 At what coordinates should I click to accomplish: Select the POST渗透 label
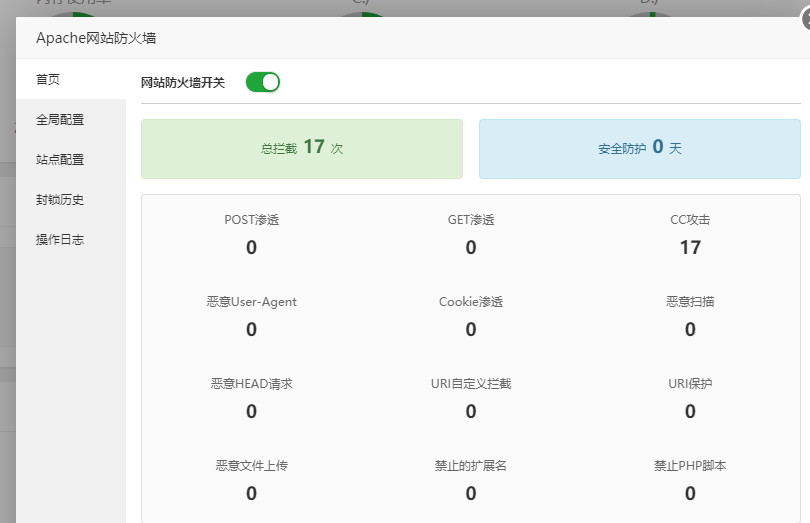click(x=252, y=220)
